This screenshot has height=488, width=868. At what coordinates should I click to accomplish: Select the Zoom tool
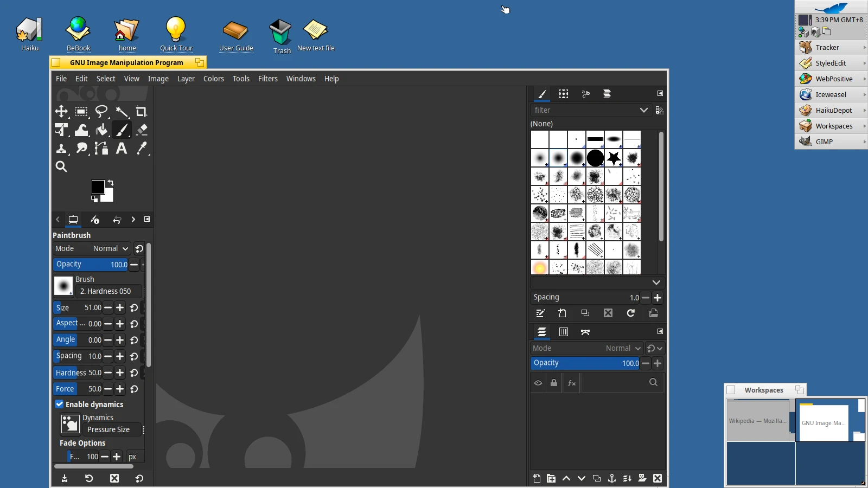coord(61,166)
